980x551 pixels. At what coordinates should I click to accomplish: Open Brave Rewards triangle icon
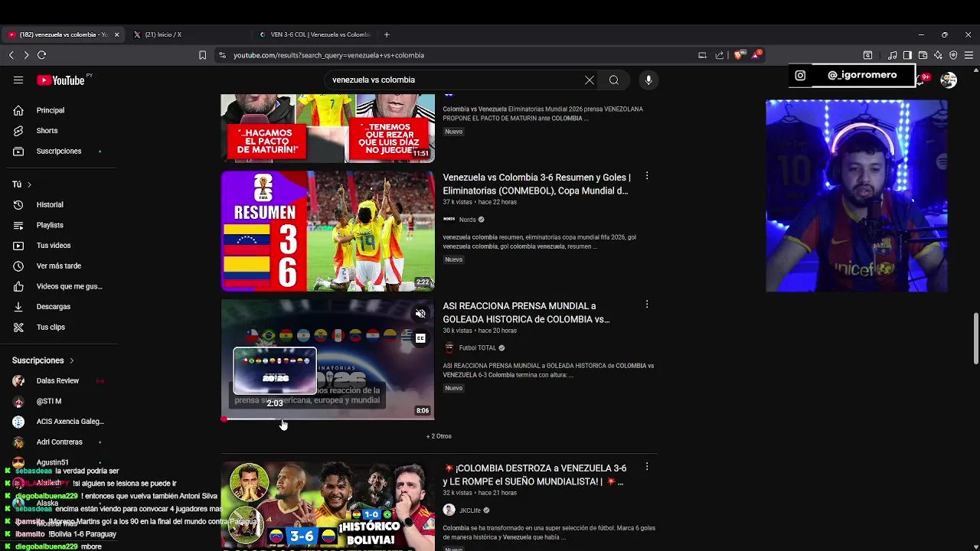click(x=756, y=54)
